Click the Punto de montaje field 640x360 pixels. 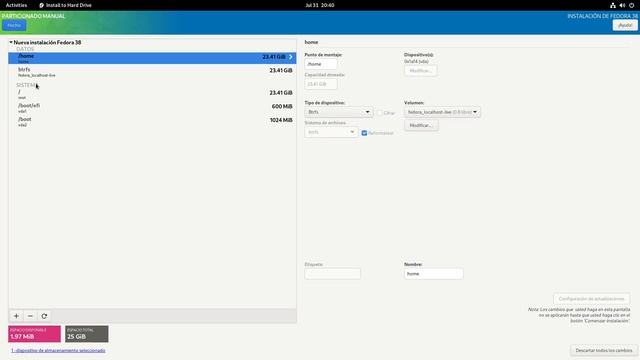point(321,64)
